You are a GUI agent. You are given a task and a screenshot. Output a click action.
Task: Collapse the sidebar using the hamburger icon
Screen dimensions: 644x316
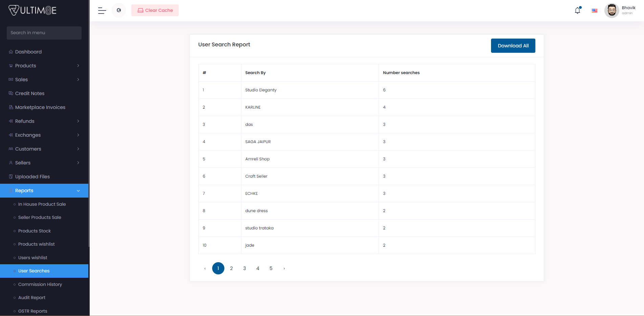pyautogui.click(x=102, y=10)
